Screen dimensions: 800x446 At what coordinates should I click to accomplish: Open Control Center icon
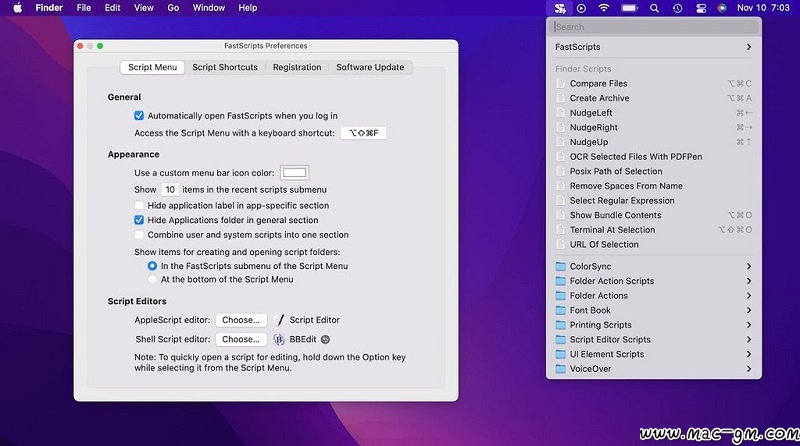(701, 8)
